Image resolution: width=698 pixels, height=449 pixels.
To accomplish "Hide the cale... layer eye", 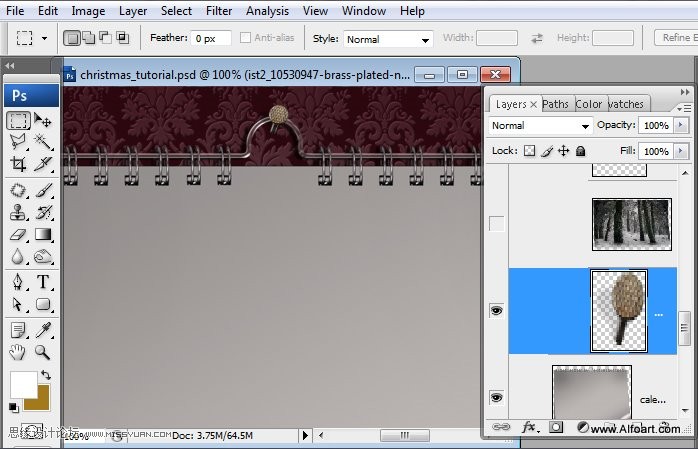I will pyautogui.click(x=496, y=397).
